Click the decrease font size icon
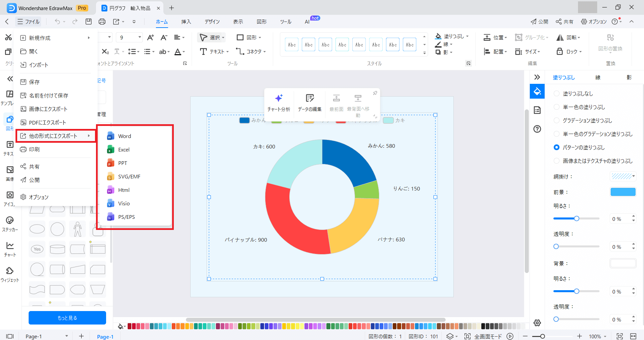644x340 pixels. coord(164,37)
